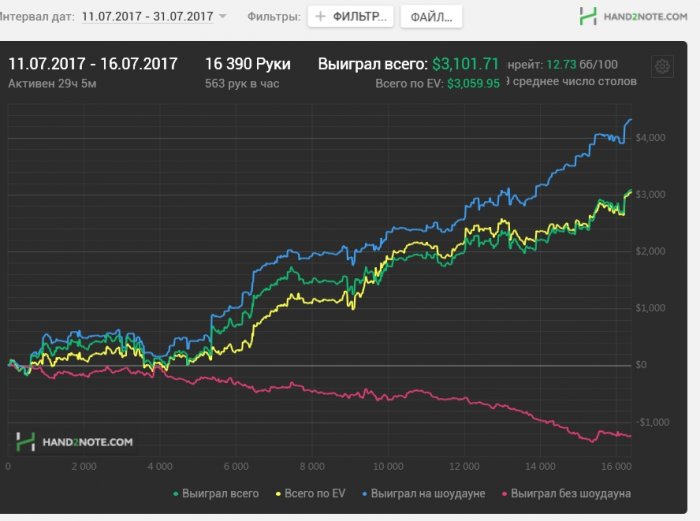Screen dimensions: 700x521
Task: Click the среднее число столов label
Action: (x=575, y=81)
